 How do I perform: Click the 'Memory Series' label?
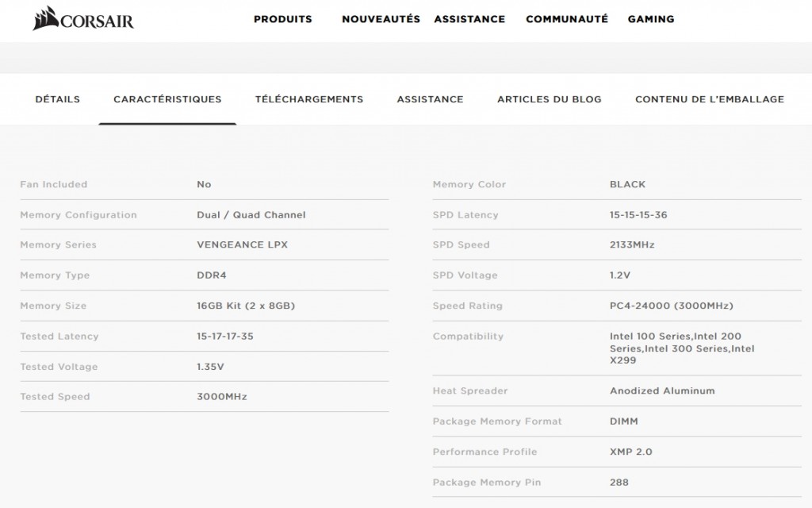coord(58,244)
